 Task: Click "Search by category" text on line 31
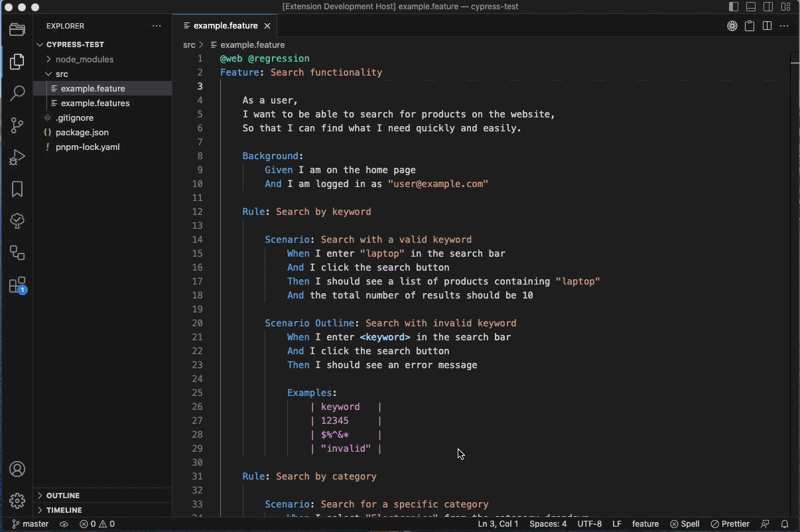(326, 476)
